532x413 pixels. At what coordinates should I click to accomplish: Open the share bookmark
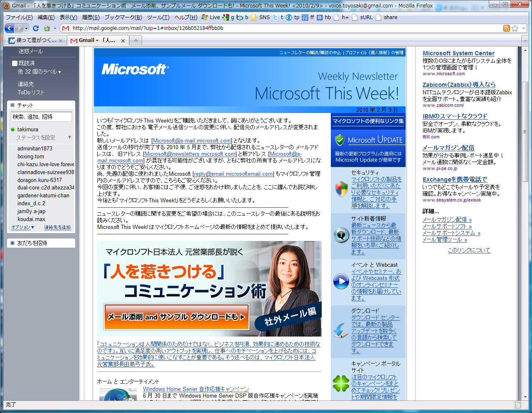pos(387,17)
